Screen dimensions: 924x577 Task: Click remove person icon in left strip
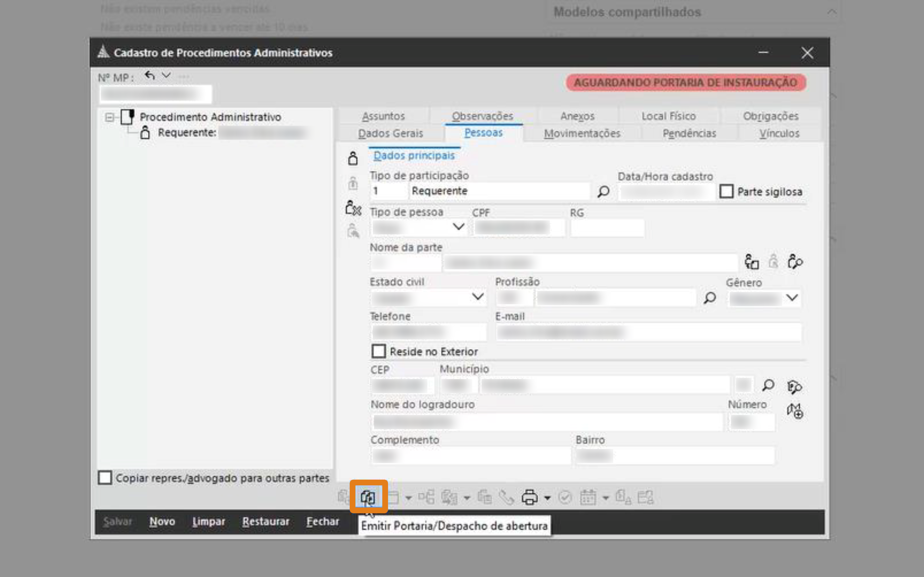353,208
